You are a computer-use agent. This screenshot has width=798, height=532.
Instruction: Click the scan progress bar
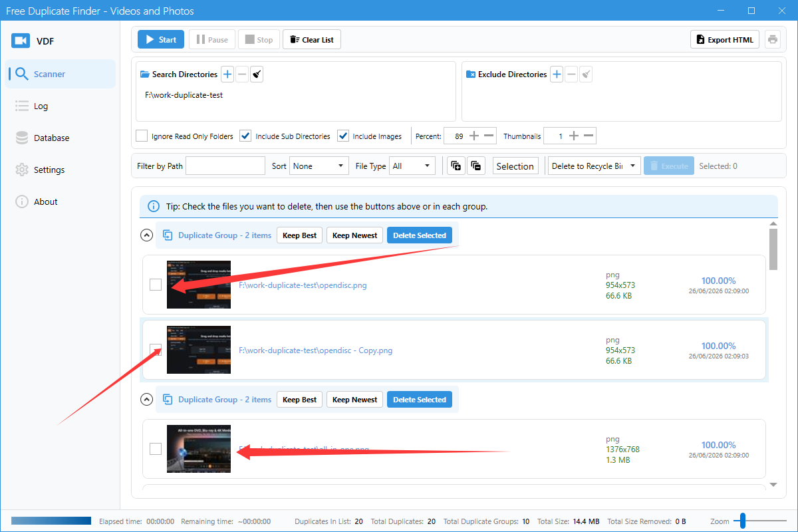point(51,521)
